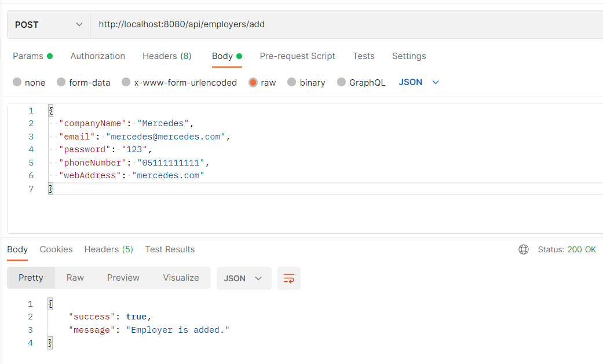Open the request Settings tab
This screenshot has width=603, height=364.
click(408, 56)
